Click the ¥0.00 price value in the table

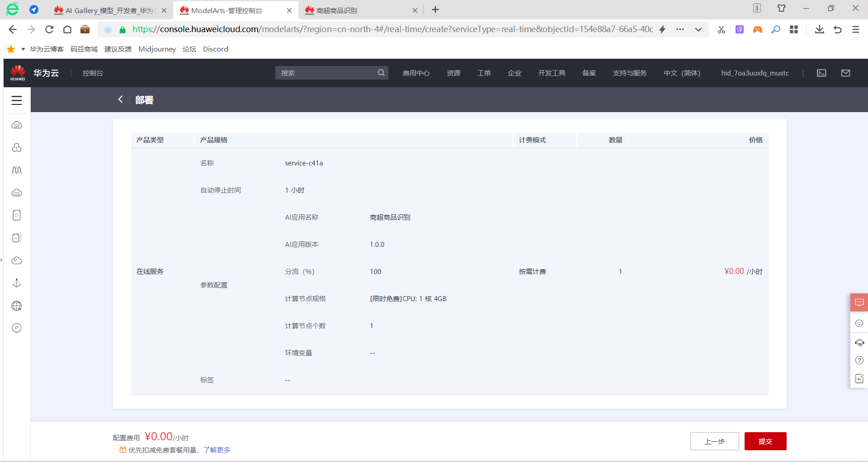coord(734,271)
